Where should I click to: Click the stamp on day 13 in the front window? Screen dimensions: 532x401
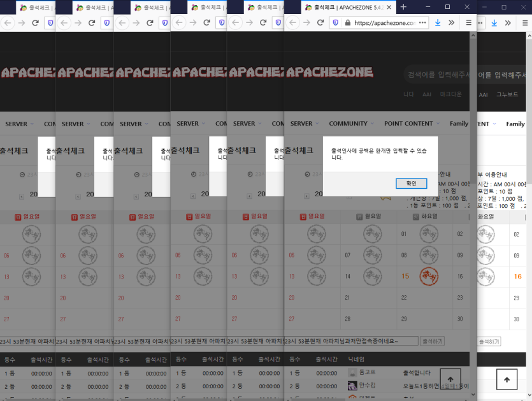coord(317,277)
